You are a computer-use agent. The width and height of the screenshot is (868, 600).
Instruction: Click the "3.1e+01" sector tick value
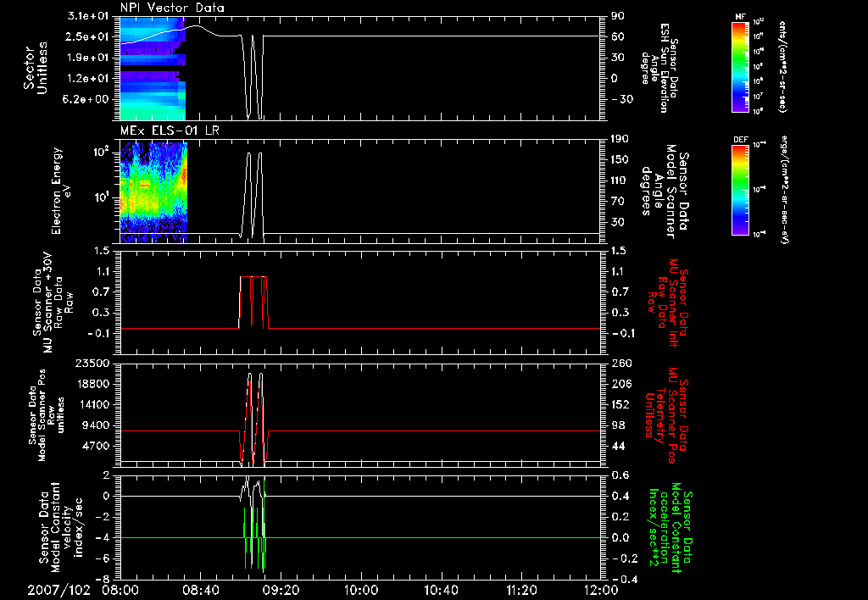coord(88,16)
